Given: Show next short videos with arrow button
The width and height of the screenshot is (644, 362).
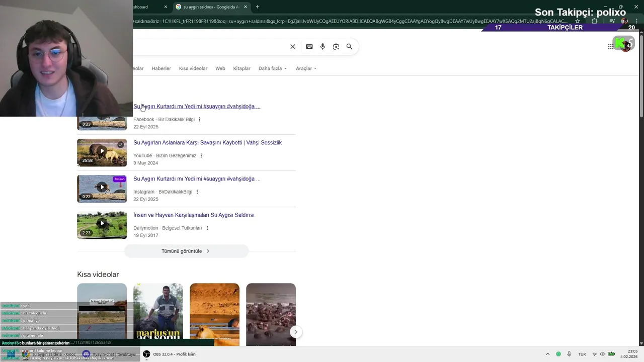Looking at the screenshot, I should point(296,332).
